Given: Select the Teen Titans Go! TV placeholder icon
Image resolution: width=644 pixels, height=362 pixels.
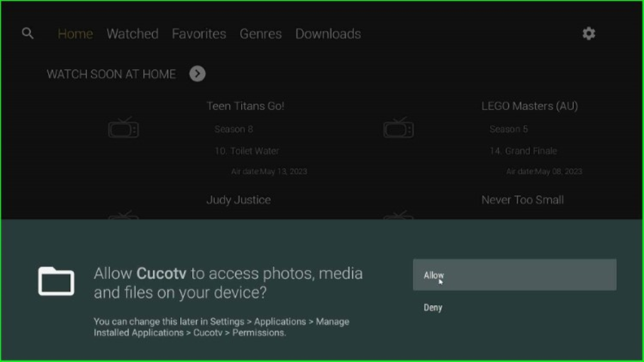Looking at the screenshot, I should coord(123,128).
